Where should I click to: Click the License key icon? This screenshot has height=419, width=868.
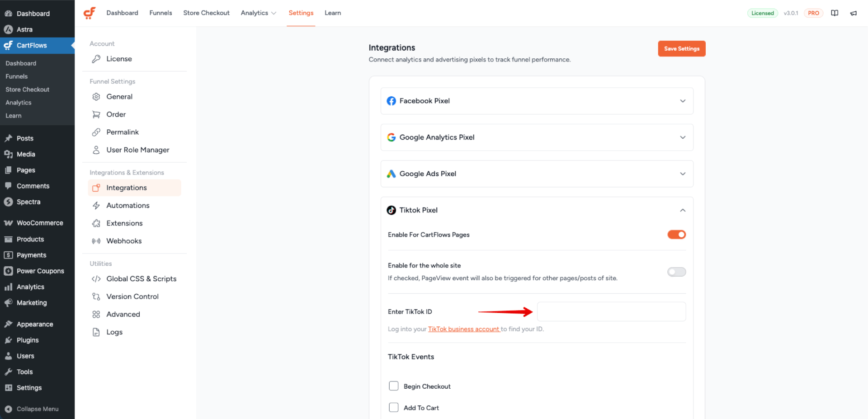pos(96,59)
